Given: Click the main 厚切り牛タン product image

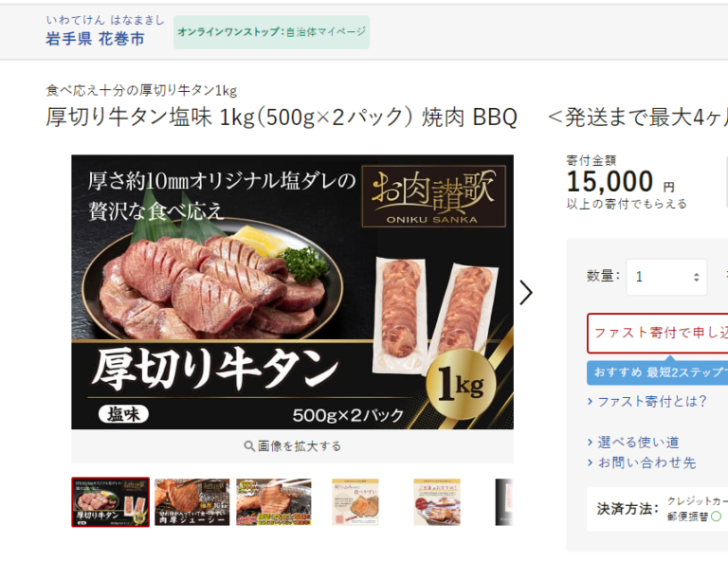Looking at the screenshot, I should (293, 292).
